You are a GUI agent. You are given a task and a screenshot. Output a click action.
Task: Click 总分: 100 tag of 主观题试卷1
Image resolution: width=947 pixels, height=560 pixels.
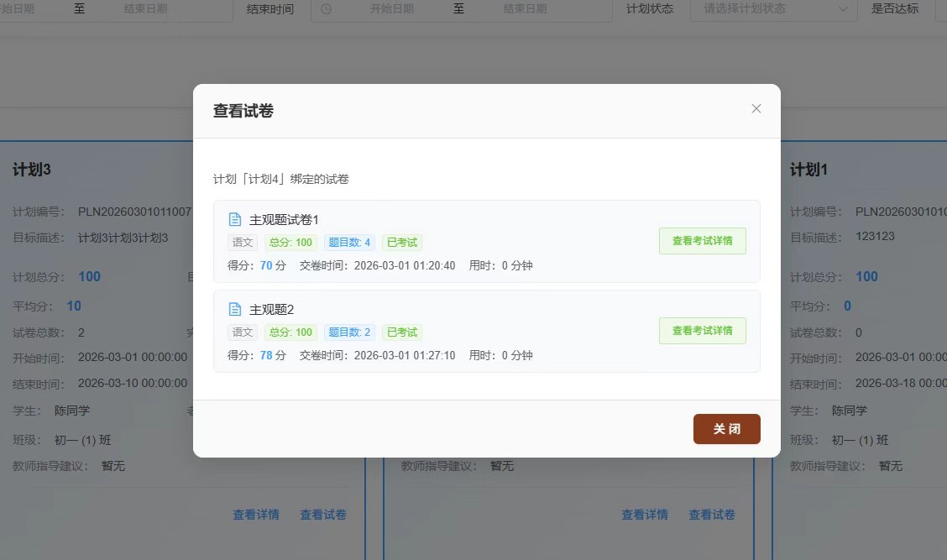(290, 243)
